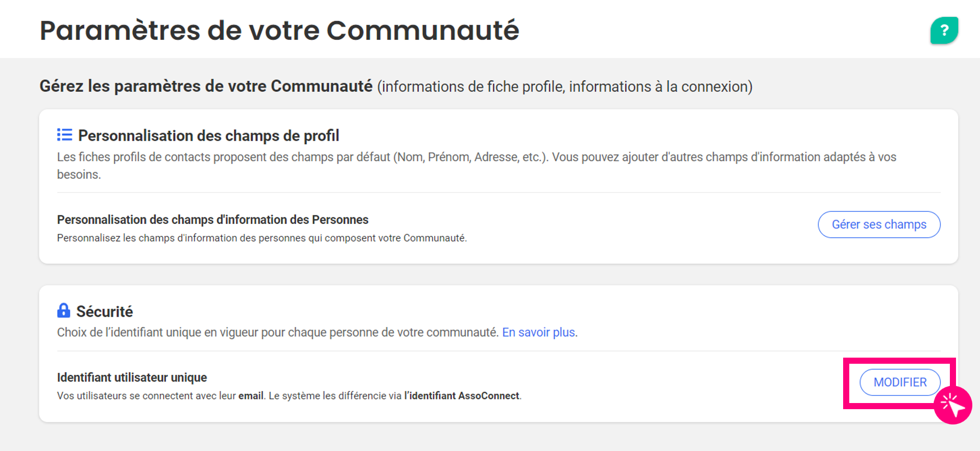Click the parenthetical "informations de fiche profile" text
This screenshot has width=980, height=451.
tap(564, 87)
